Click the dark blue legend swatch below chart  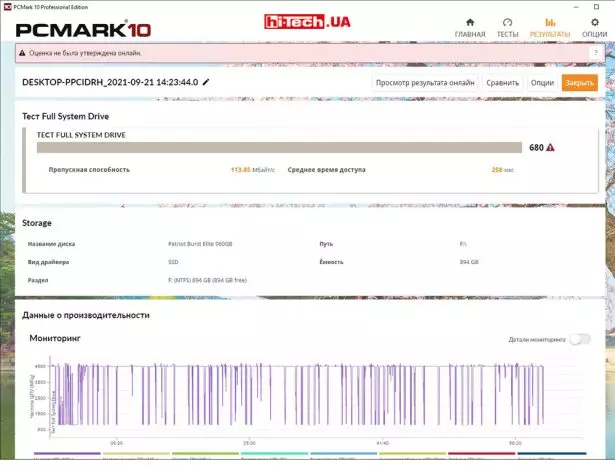[551, 453]
